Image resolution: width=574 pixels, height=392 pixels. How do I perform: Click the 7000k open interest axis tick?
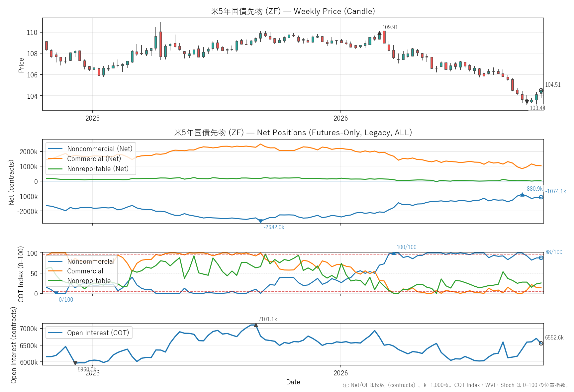click(x=29, y=329)
